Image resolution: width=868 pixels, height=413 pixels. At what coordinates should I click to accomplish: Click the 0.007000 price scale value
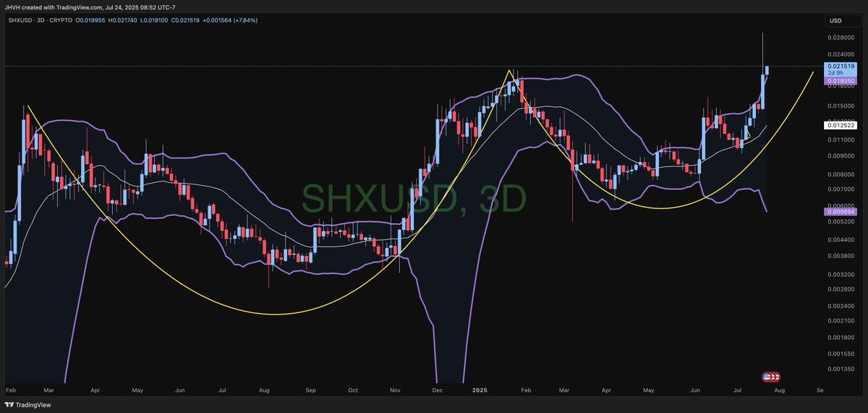(x=841, y=189)
